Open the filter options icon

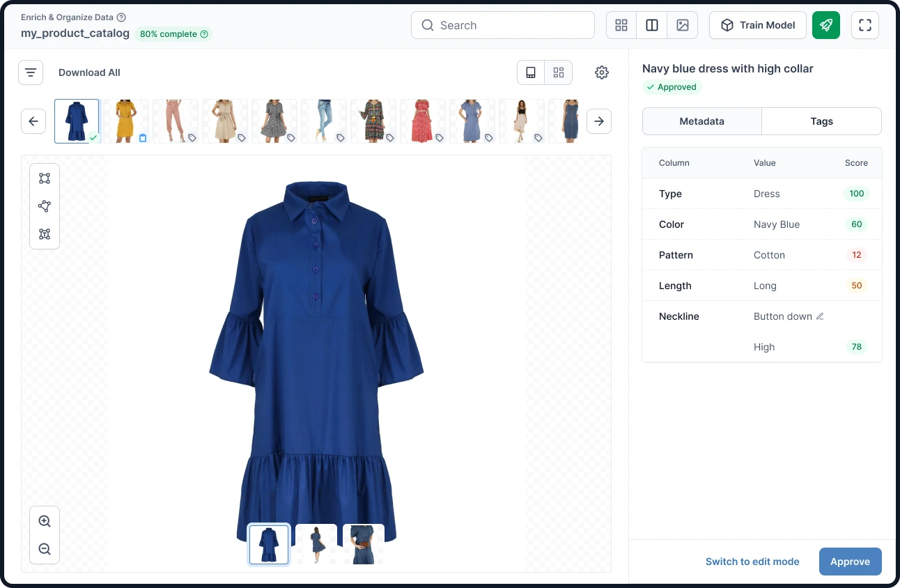[31, 72]
